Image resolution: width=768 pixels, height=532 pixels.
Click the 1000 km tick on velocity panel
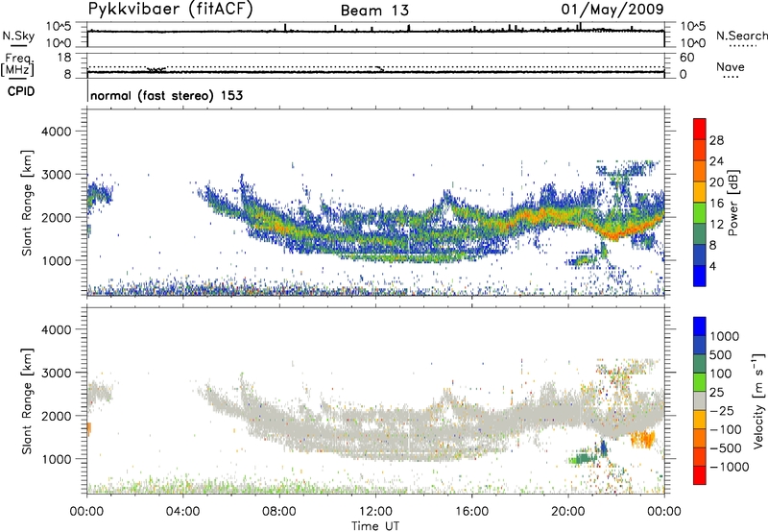point(57,459)
